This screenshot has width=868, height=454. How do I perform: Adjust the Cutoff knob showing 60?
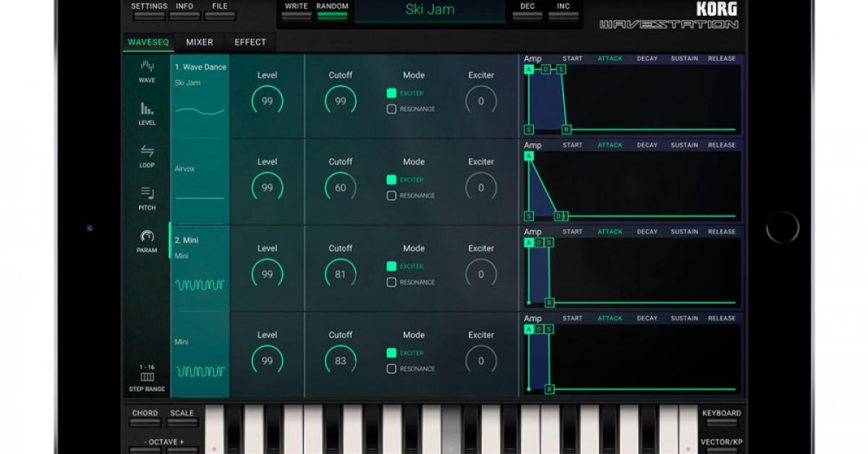[x=341, y=188]
